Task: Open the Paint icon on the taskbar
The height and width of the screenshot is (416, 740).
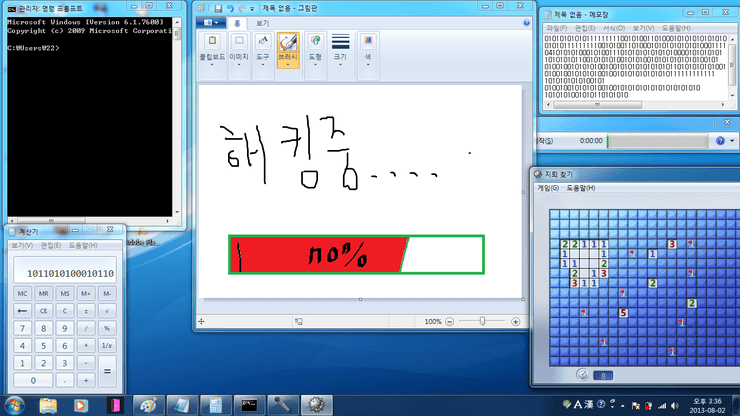Action: coord(148,405)
